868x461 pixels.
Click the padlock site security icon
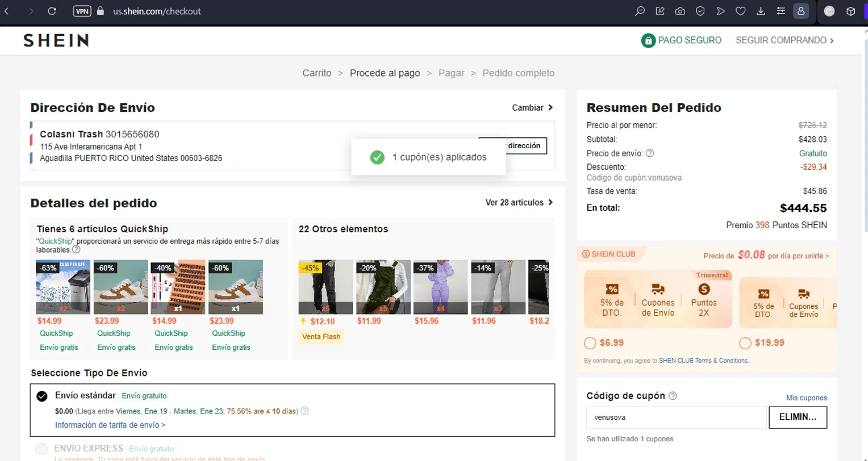(x=101, y=11)
